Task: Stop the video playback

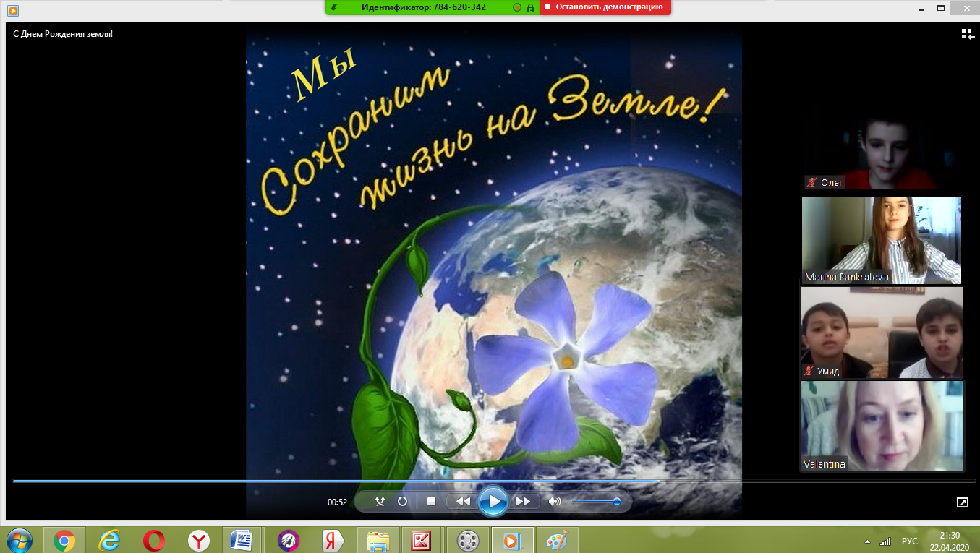Action: (x=431, y=501)
